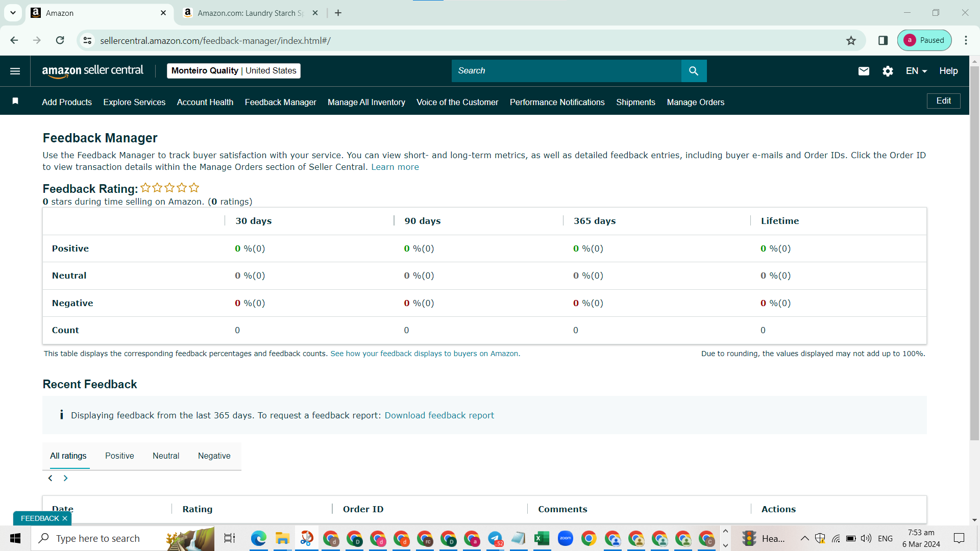
Task: Click the Help link in header
Action: point(948,71)
